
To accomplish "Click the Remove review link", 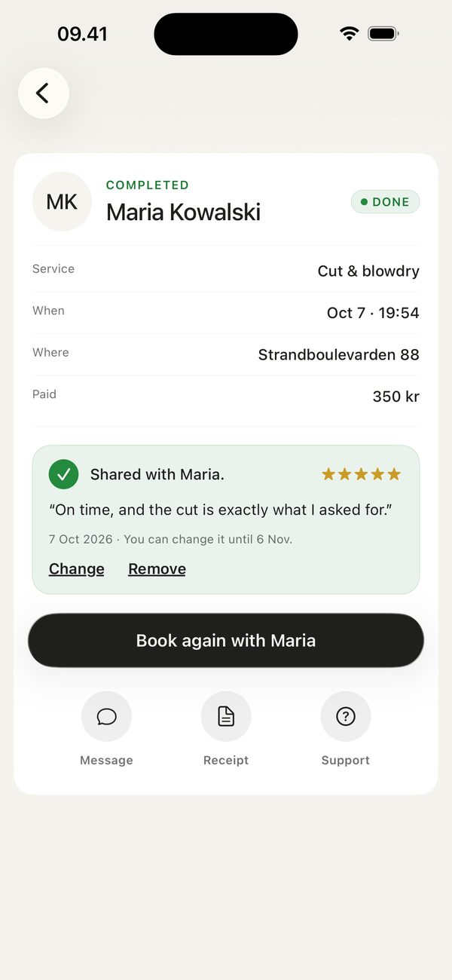I will [x=157, y=569].
